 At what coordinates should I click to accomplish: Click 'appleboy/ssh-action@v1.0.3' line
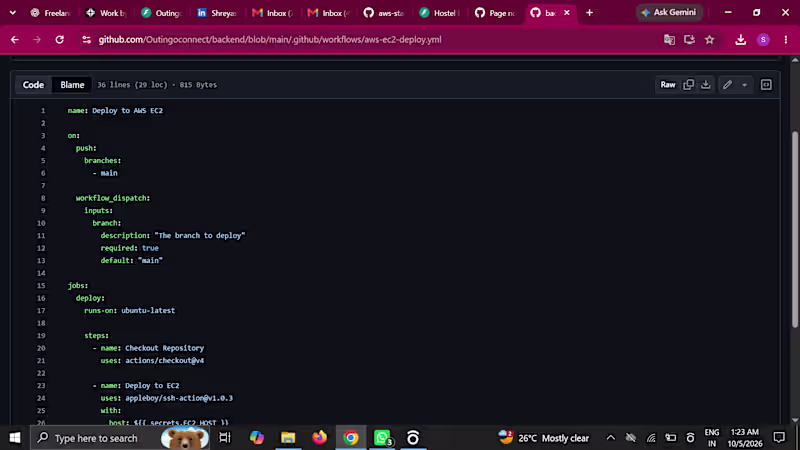[179, 398]
